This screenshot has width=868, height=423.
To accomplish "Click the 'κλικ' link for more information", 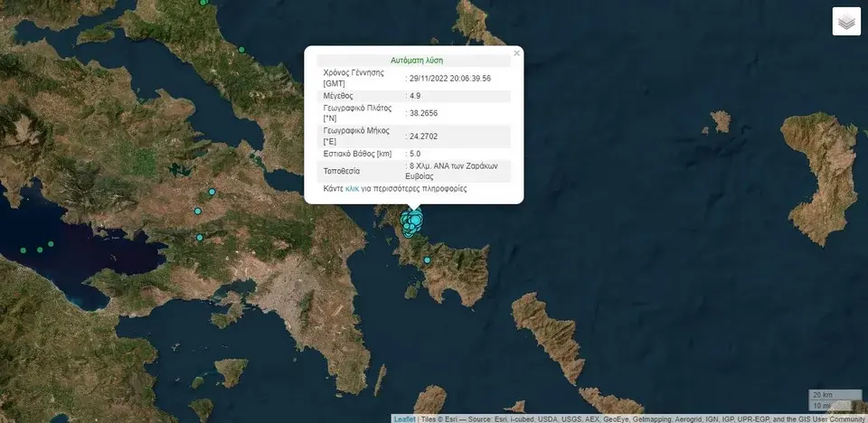I will [352, 189].
